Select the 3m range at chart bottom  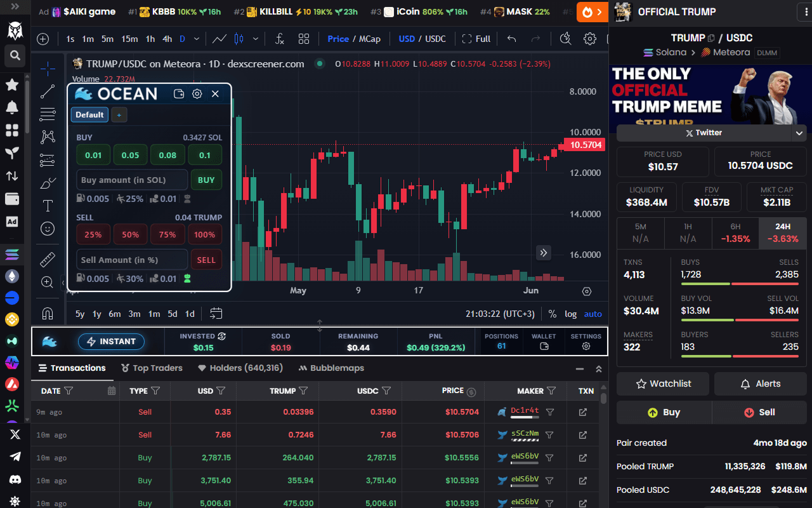click(x=134, y=314)
